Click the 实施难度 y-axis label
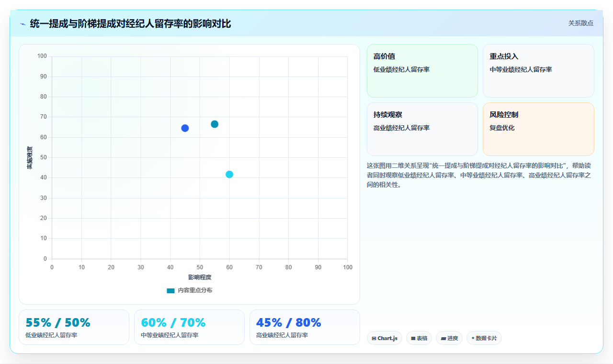The image size is (613, 364). pyautogui.click(x=30, y=157)
